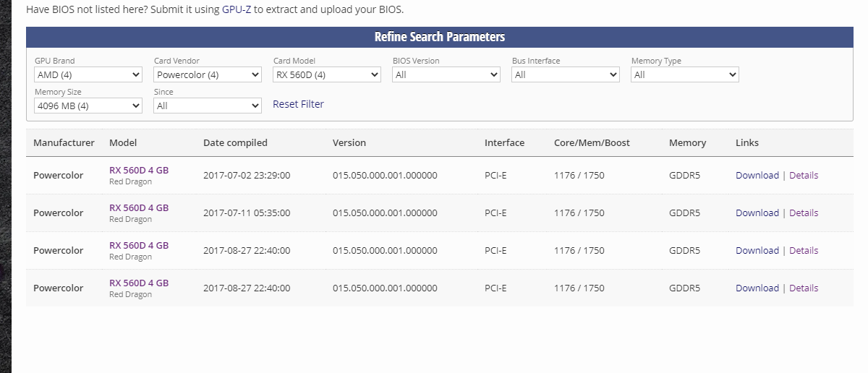Screen dimensions: 868x373
Task: Download the 2017-07-11 BIOS
Action: [x=757, y=213]
